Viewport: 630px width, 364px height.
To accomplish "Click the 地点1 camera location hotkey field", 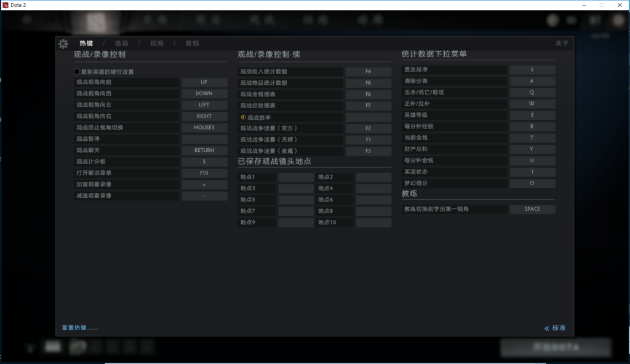I will tap(296, 176).
